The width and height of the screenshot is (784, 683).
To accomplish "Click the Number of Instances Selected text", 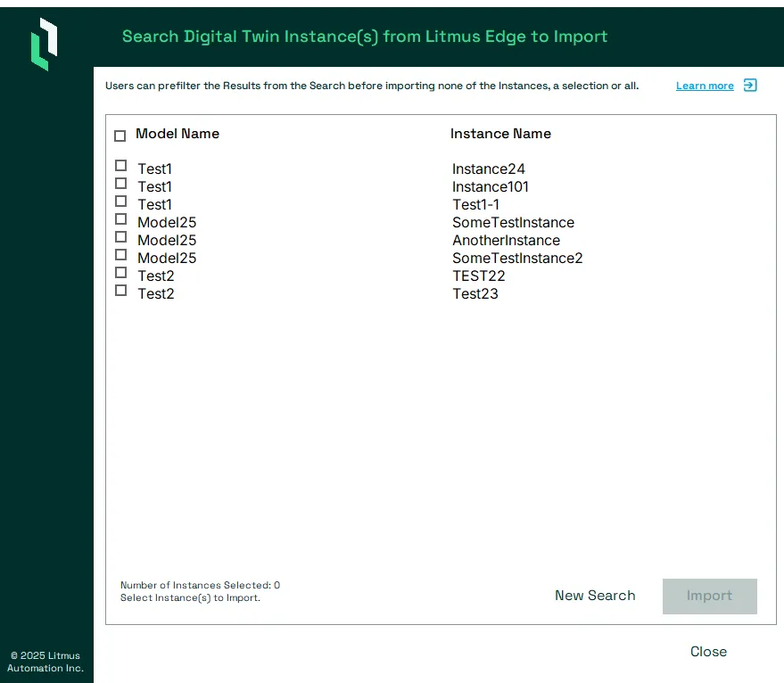I will (200, 585).
